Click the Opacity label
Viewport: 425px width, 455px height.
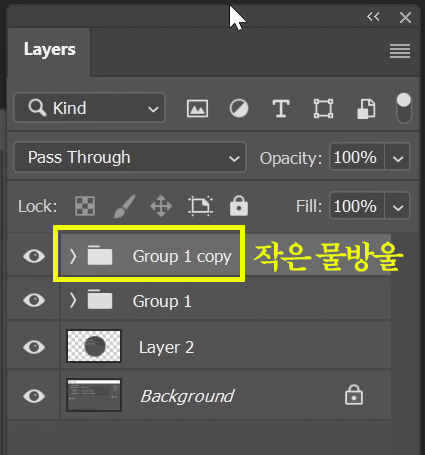pyautogui.click(x=291, y=158)
